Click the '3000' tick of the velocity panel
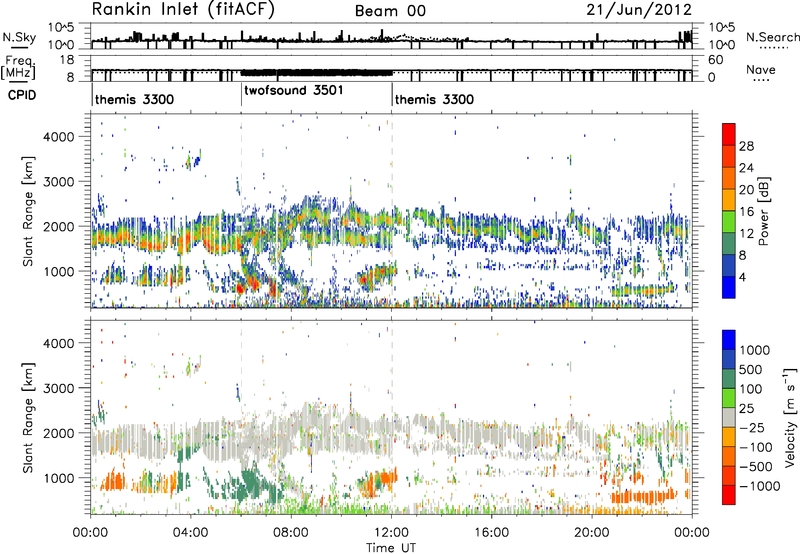 59,388
